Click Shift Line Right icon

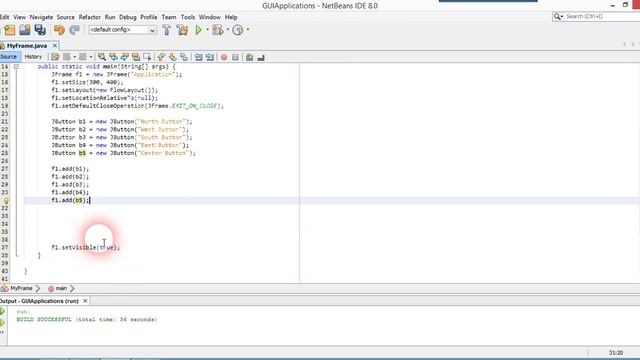(x=210, y=57)
